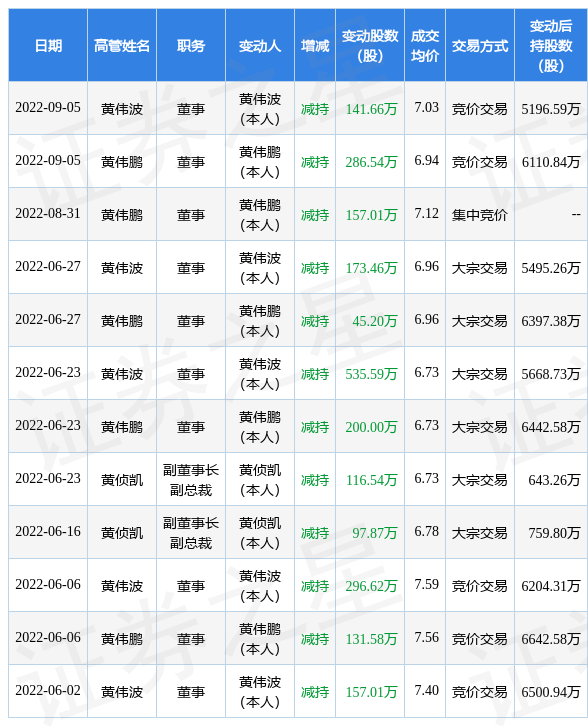Viewport: 588px width, 726px height.
Task: Click 减持 in the 2022-06-02 row
Action: [x=315, y=692]
